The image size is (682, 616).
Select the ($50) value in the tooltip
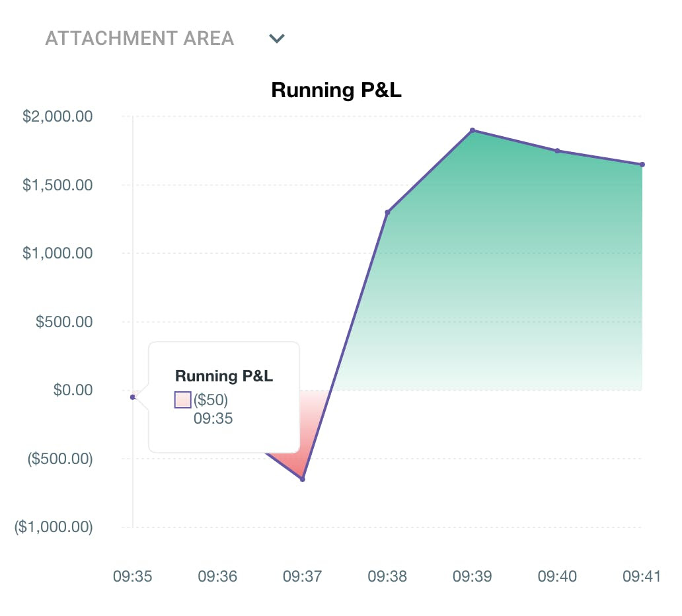[209, 399]
